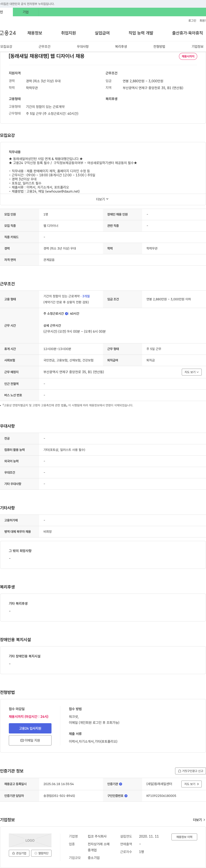Click the 3개월 contract period link

[x=86, y=296]
